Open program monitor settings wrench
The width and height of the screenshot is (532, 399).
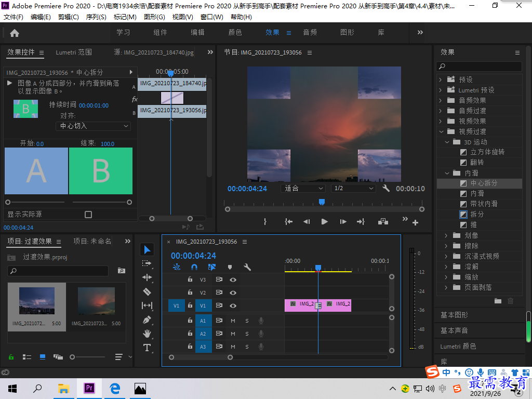(x=386, y=188)
